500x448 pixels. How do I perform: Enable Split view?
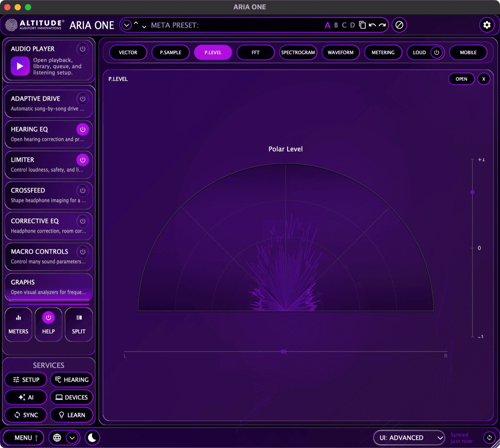click(79, 325)
